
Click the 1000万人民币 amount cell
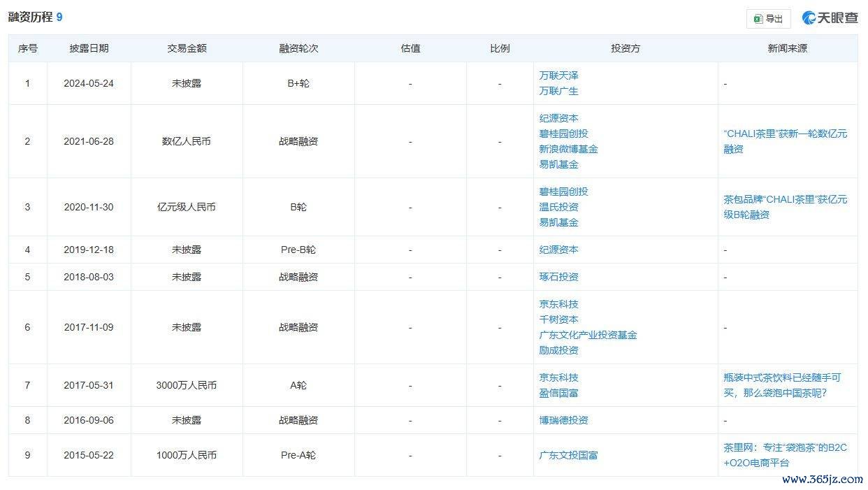(x=187, y=455)
